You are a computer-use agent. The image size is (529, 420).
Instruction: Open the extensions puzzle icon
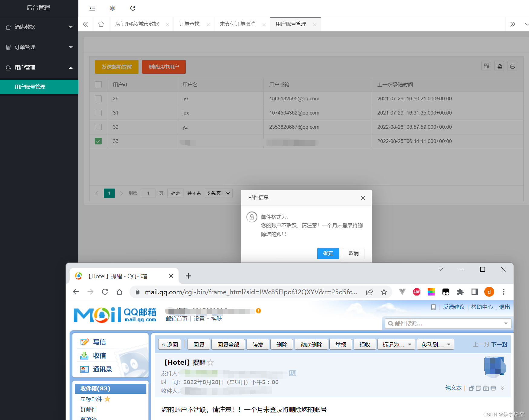point(460,292)
